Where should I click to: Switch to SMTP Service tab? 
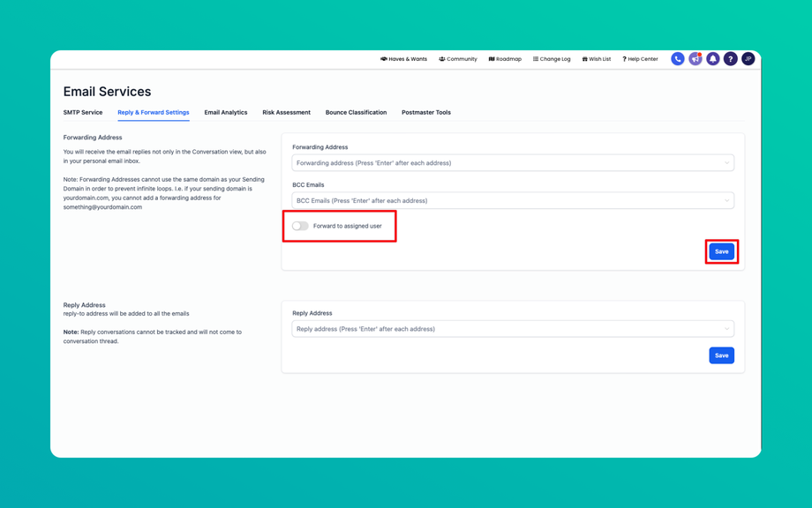(x=83, y=112)
